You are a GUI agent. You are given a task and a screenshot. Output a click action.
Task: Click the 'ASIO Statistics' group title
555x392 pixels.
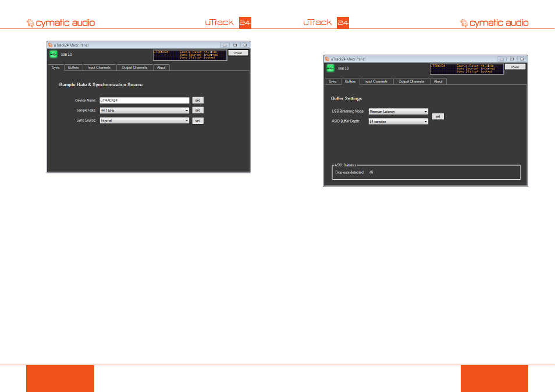(346, 165)
